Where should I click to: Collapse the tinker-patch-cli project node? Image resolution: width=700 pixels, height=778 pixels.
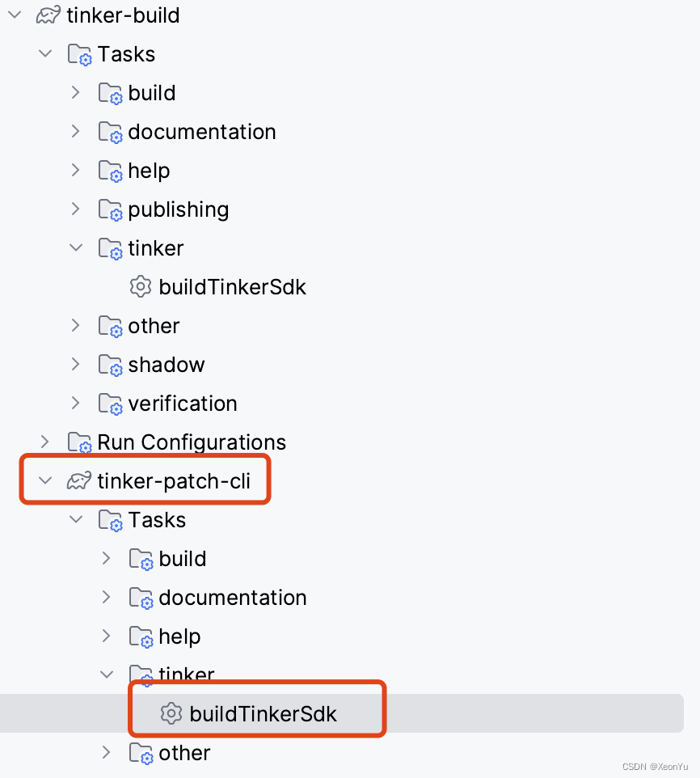pyautogui.click(x=46, y=479)
